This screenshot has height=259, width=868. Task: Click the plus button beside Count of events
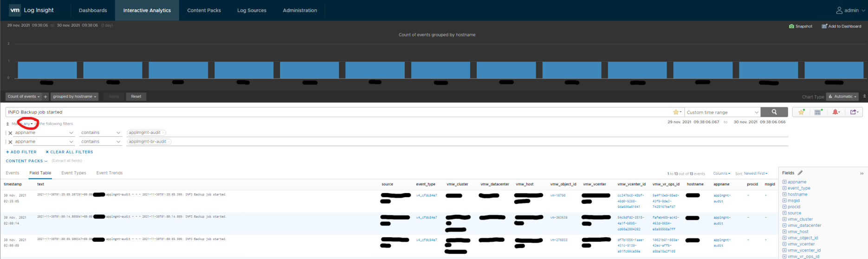pos(45,97)
